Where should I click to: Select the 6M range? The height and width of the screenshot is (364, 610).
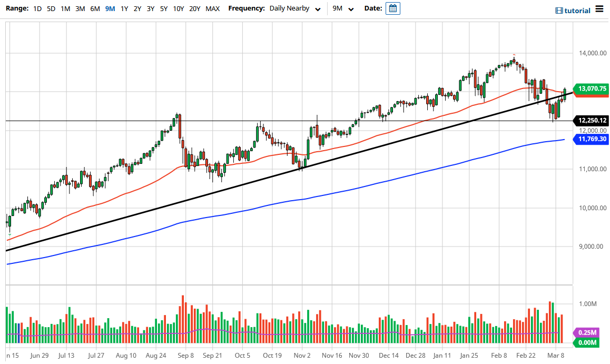pos(94,8)
